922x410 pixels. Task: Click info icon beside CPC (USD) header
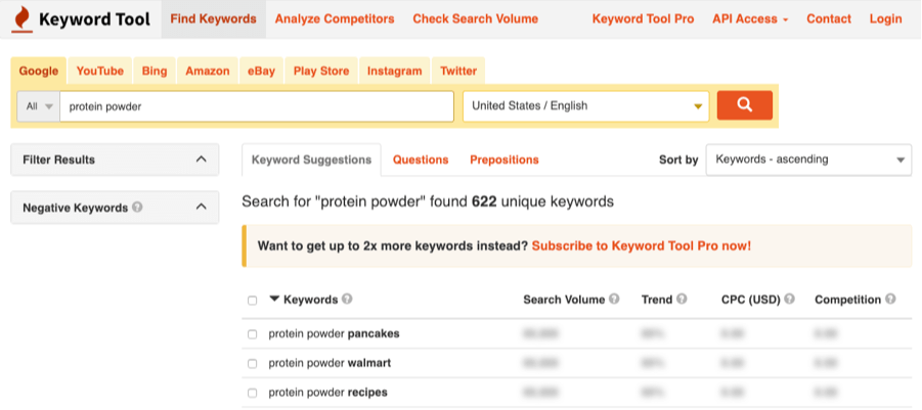point(789,299)
